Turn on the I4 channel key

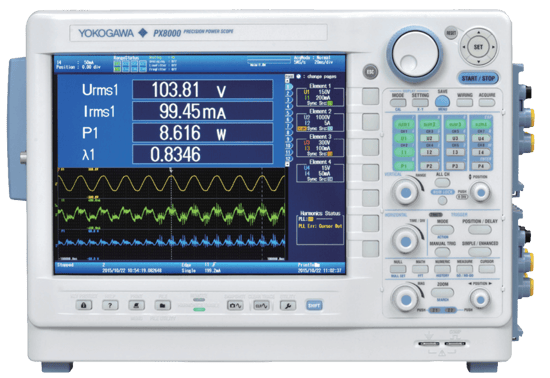point(481,152)
